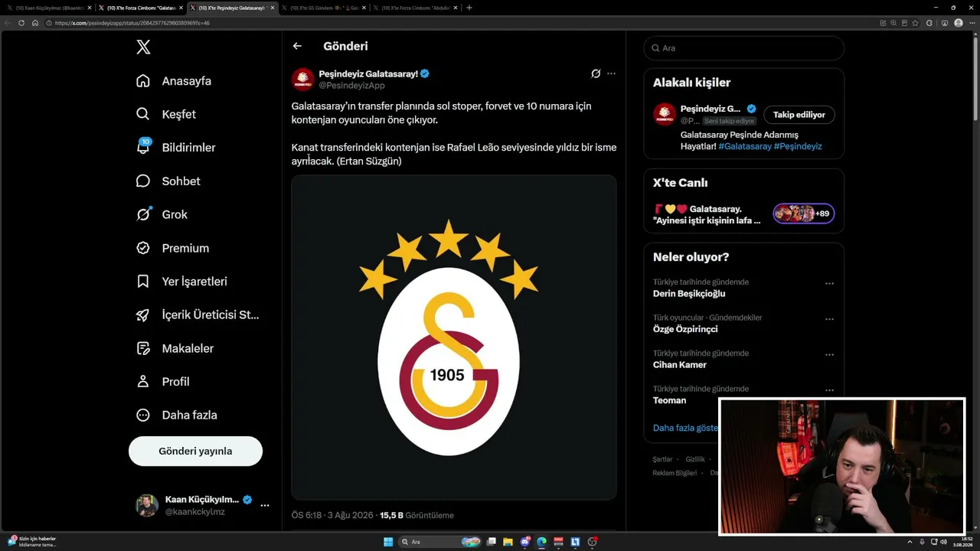980x551 pixels.
Task: Click the Ara search field on X
Action: (x=743, y=48)
